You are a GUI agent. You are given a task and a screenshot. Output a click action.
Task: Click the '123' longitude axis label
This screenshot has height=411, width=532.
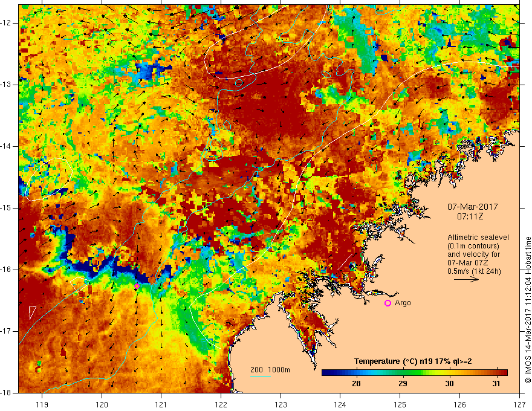pyautogui.click(x=281, y=404)
